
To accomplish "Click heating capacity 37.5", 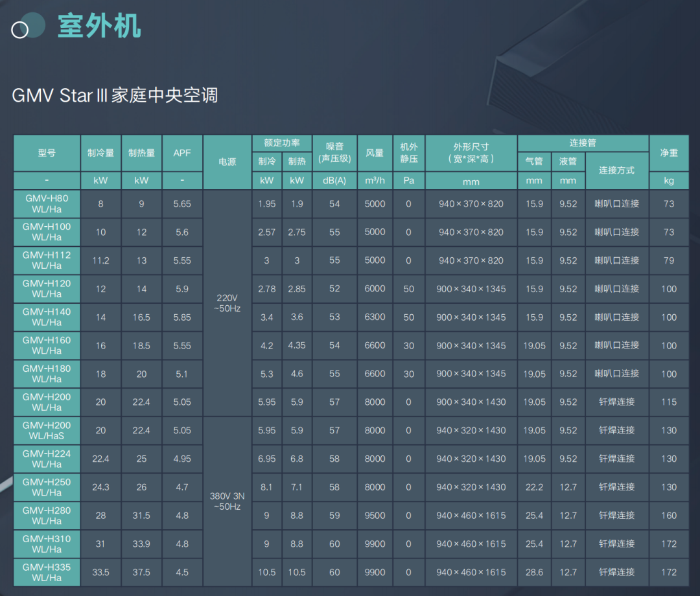I will pos(141,572).
